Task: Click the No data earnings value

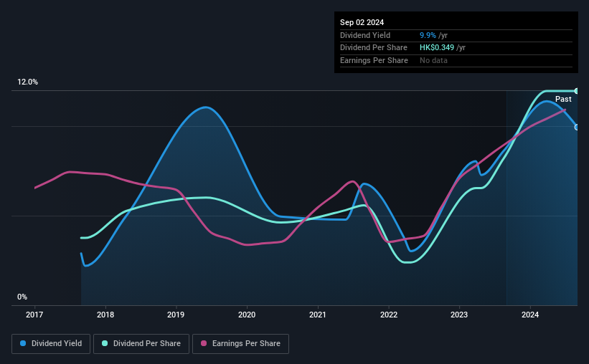Action: pyautogui.click(x=433, y=60)
